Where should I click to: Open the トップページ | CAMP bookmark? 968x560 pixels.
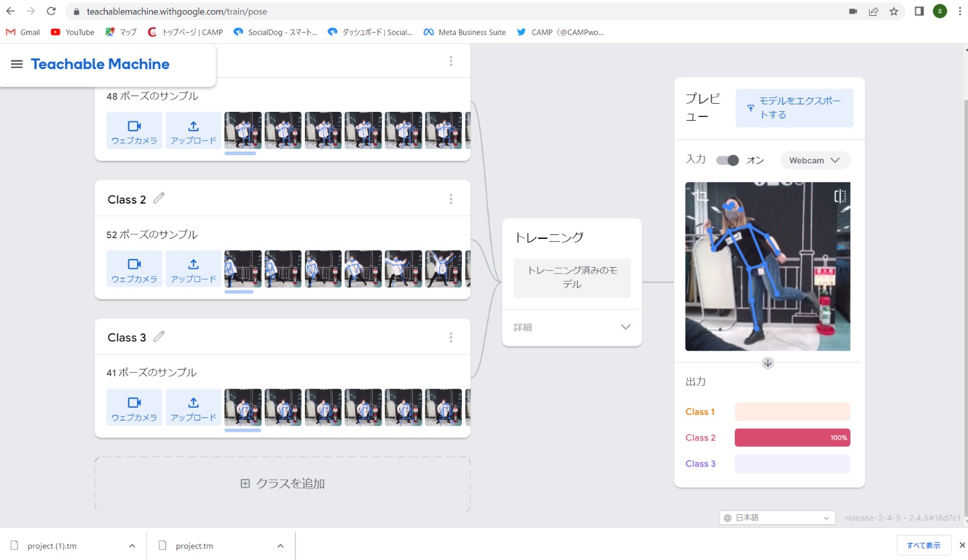coord(185,32)
